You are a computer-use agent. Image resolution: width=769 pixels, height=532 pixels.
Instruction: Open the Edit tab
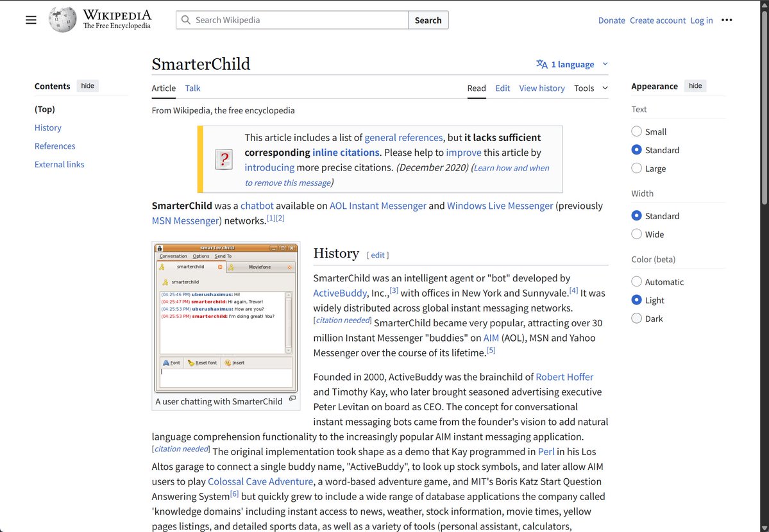tap(503, 88)
